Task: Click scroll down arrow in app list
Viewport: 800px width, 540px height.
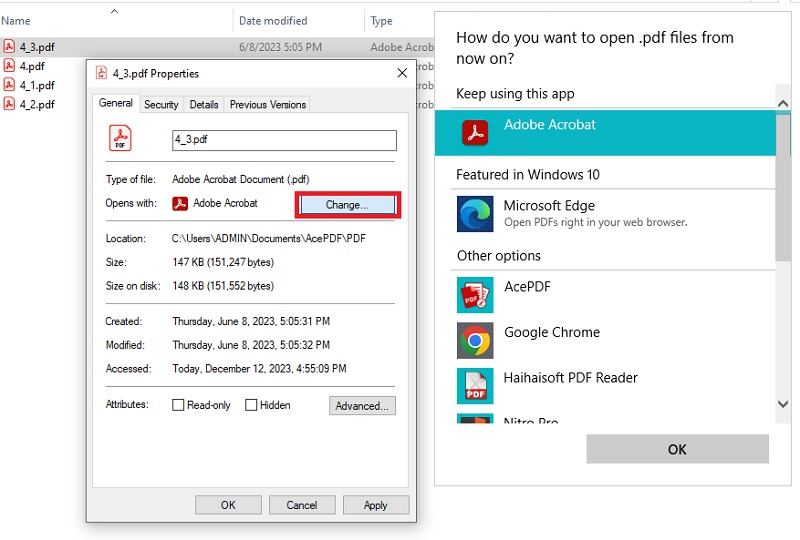Action: coord(783,404)
